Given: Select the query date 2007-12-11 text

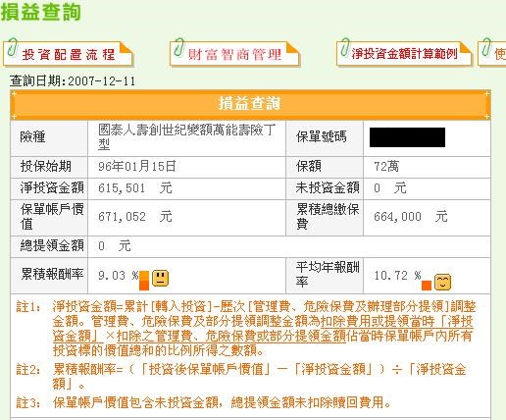Looking at the screenshot, I should 102,80.
